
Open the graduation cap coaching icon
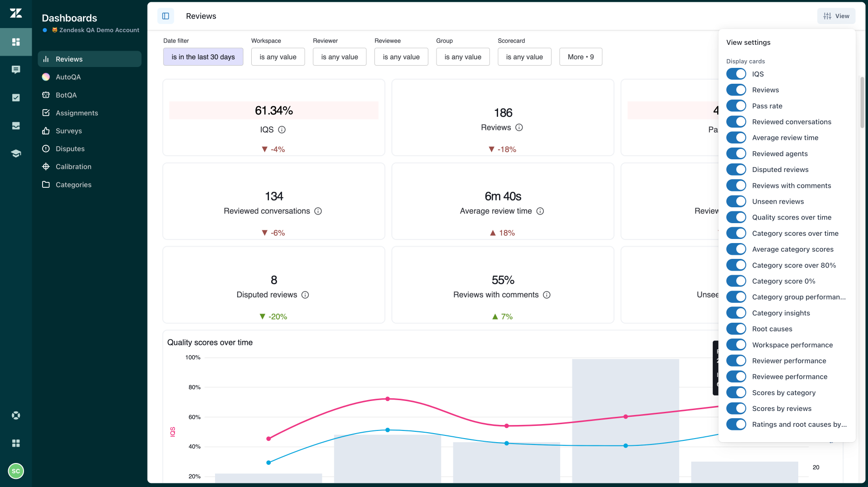pyautogui.click(x=16, y=153)
